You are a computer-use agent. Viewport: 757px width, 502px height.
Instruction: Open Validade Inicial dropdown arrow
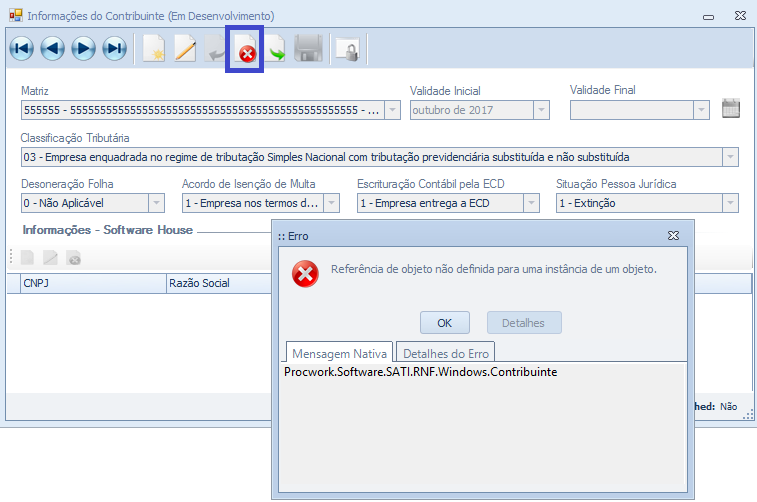pos(541,110)
